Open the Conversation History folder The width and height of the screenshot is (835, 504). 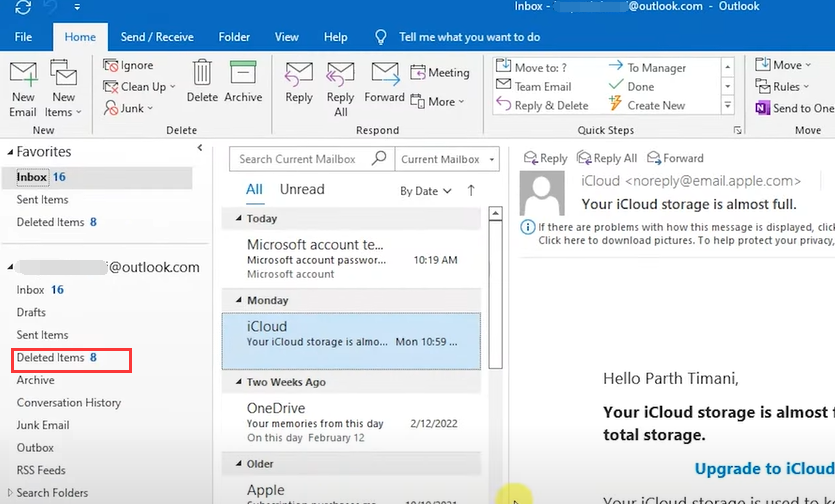click(69, 402)
